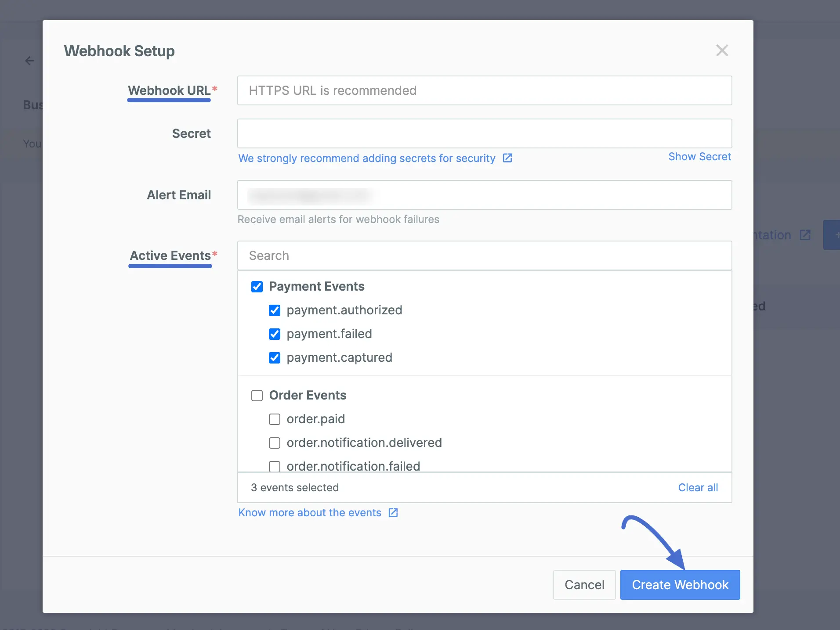Click the events Search field
The height and width of the screenshot is (630, 840).
tap(483, 255)
